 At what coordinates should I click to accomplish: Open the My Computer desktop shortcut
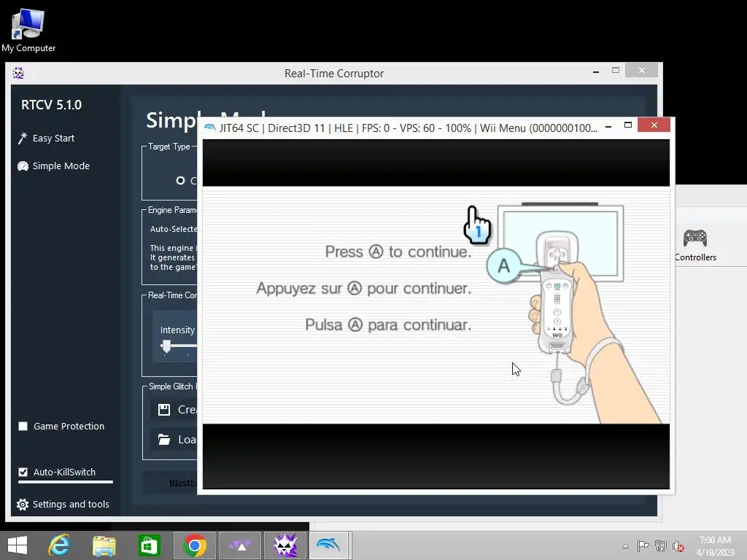[x=28, y=29]
